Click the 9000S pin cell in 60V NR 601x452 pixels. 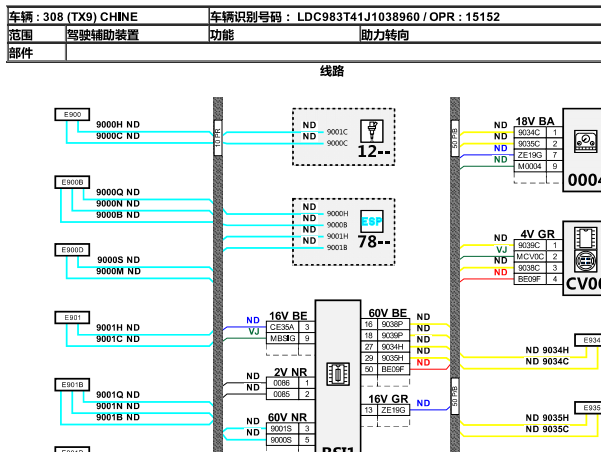282,440
